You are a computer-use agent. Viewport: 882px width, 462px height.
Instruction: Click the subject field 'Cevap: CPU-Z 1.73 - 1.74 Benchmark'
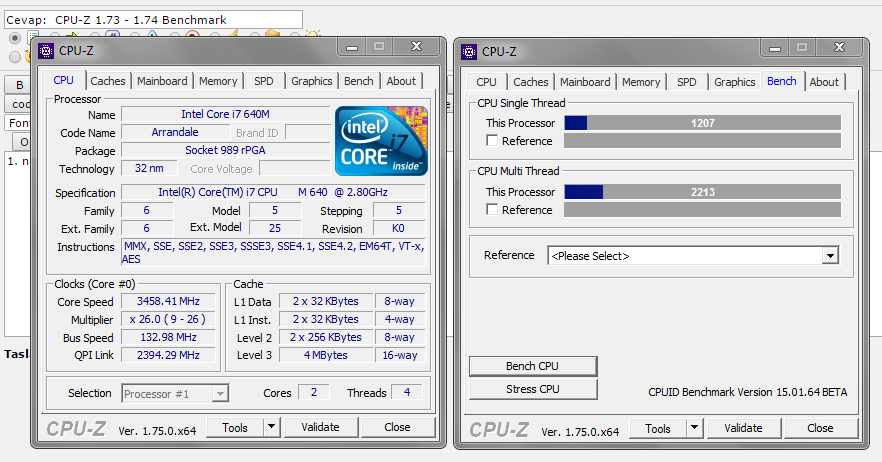pos(153,20)
